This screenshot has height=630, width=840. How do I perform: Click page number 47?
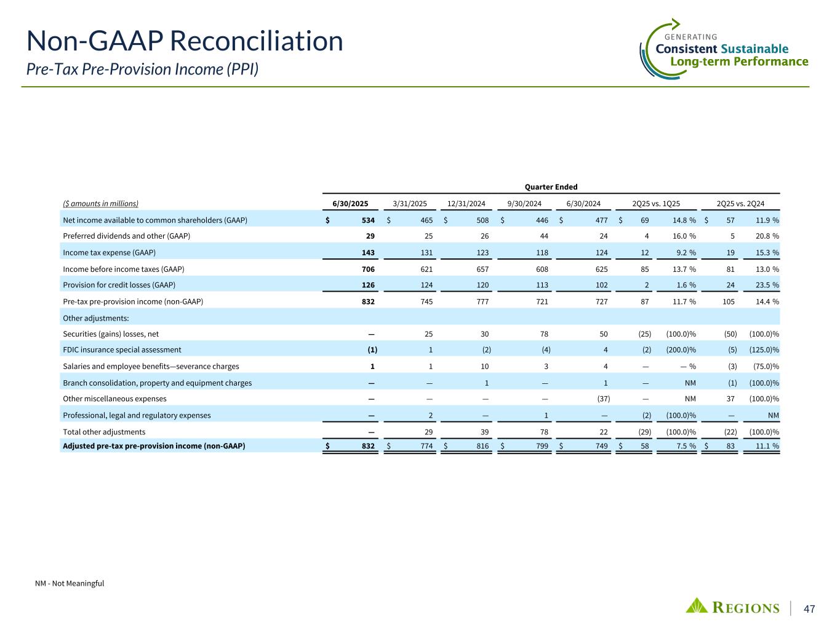[x=810, y=609]
